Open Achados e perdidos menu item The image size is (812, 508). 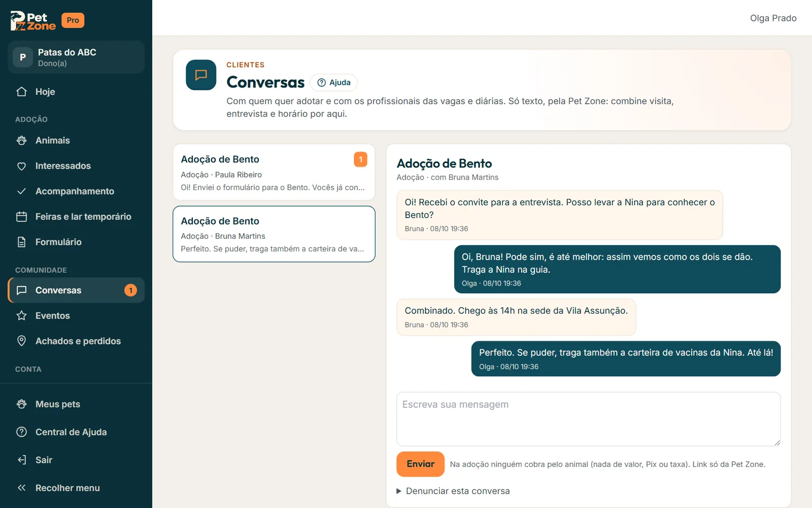pos(76,341)
